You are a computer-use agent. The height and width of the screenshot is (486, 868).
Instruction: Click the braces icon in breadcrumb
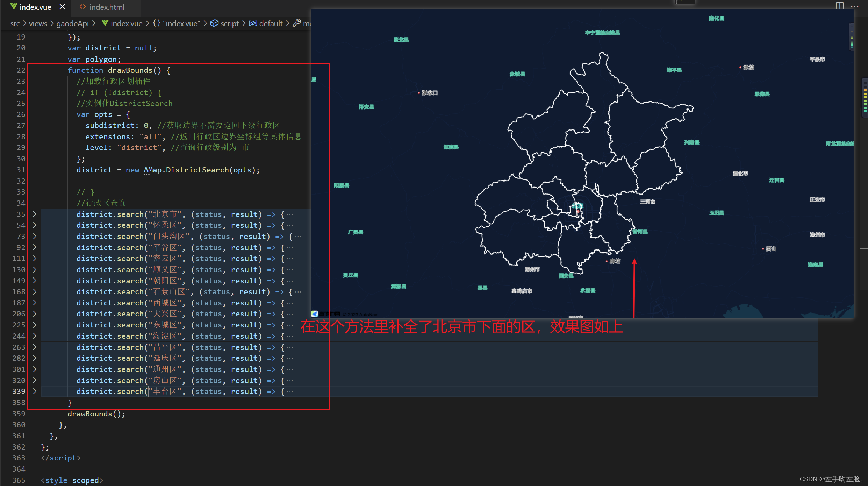pyautogui.click(x=156, y=23)
